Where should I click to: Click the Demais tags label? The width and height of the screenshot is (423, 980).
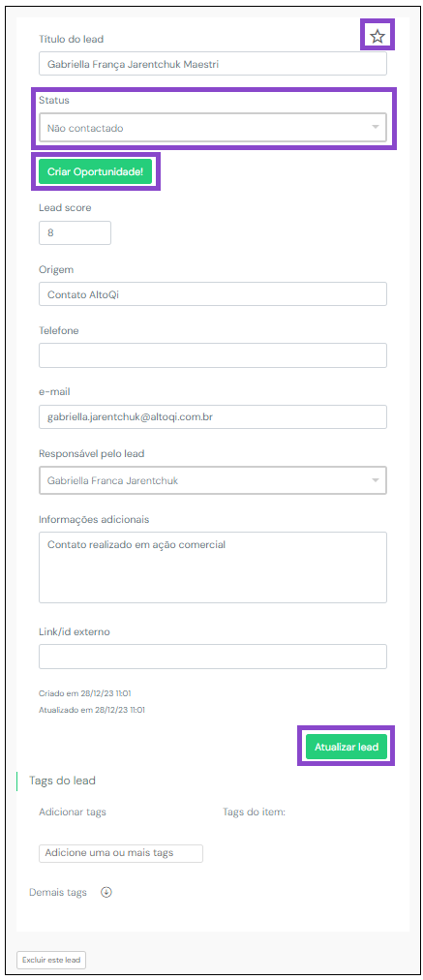pos(58,893)
